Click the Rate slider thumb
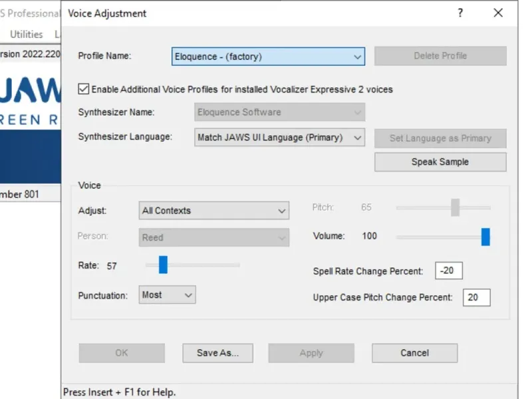532x399 pixels. pos(163,265)
